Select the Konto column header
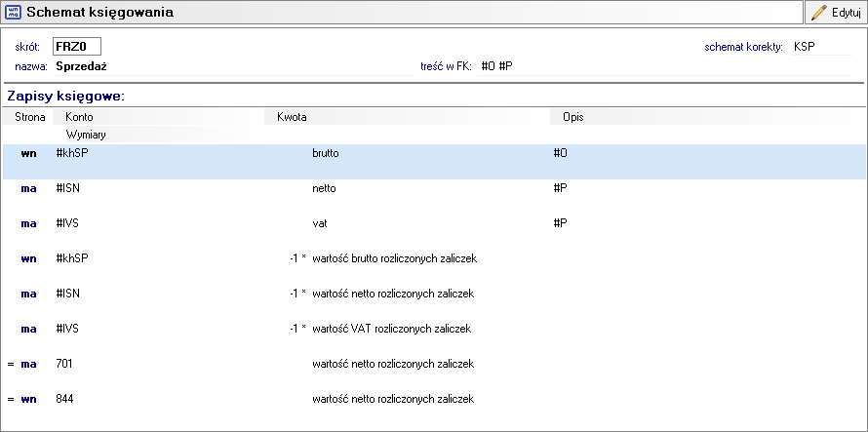Image resolution: width=868 pixels, height=432 pixels. (80, 117)
